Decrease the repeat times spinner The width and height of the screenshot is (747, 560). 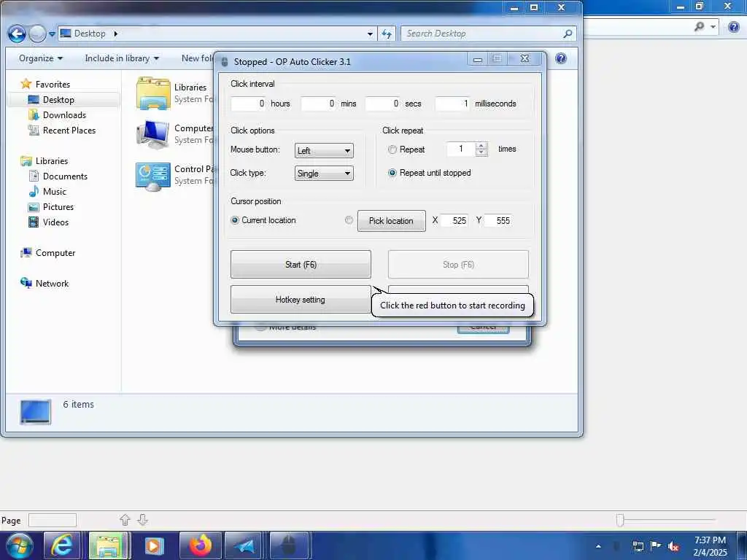click(481, 152)
